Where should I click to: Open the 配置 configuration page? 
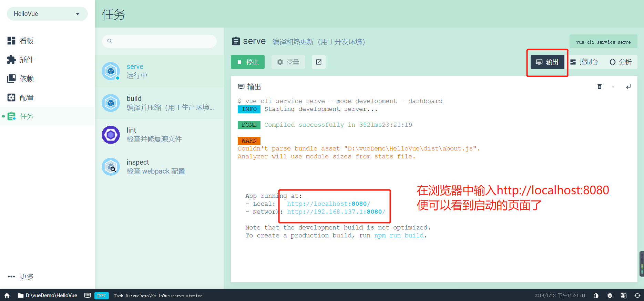47,97
